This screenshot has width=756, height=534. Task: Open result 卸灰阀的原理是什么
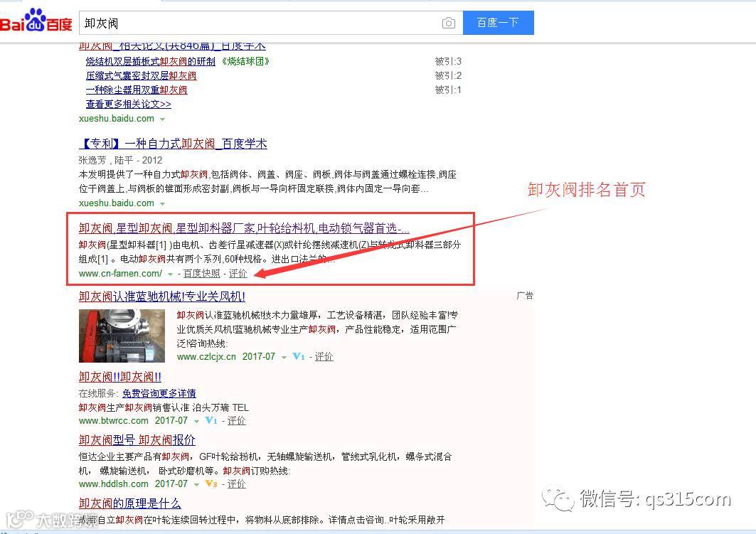click(x=129, y=503)
